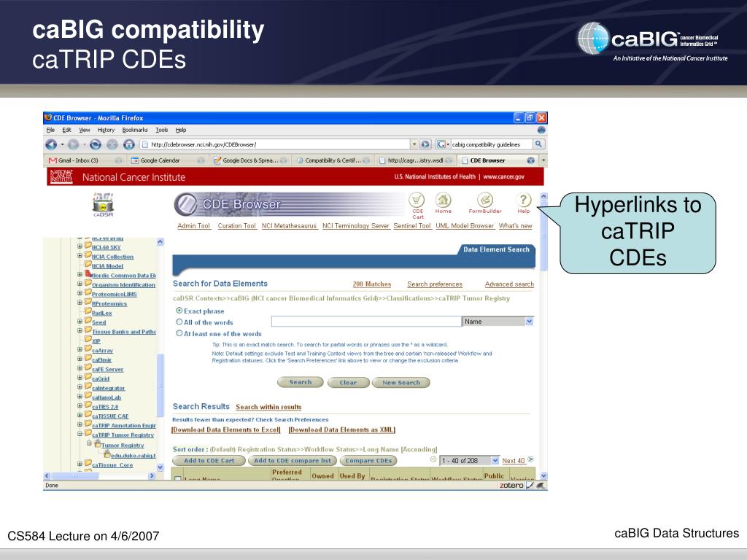Viewport: 747px width, 560px height.
Task: Click the zotero status bar label
Action: [x=511, y=485]
